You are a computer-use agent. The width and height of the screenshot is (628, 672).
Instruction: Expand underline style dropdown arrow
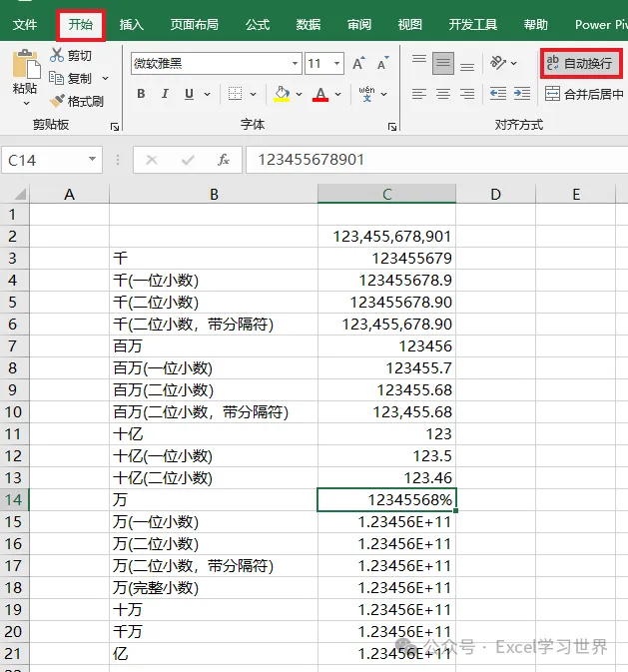coord(207,94)
